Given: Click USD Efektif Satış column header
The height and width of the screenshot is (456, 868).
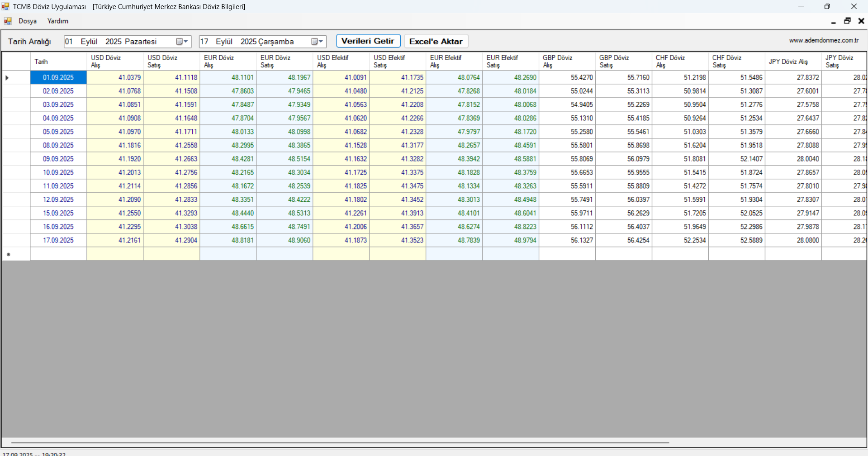Looking at the screenshot, I should [398, 62].
